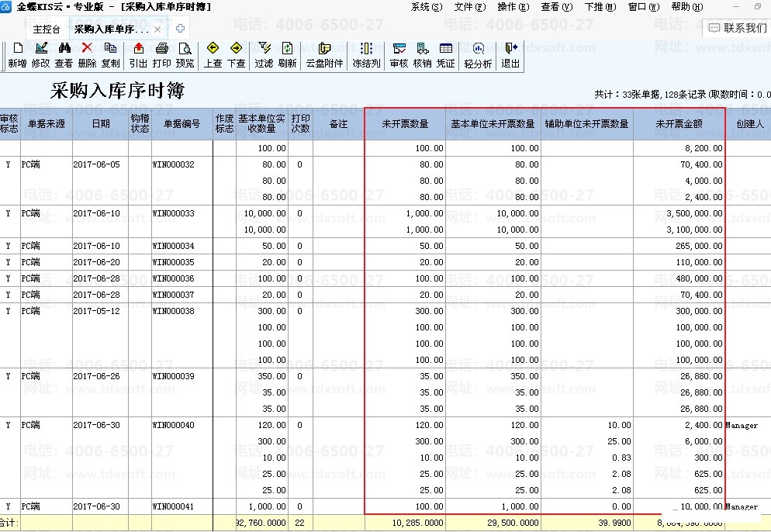Image resolution: width=771 pixels, height=532 pixels.
Task: Open 轻分析 (Light analysis) icon
Action: click(x=479, y=48)
